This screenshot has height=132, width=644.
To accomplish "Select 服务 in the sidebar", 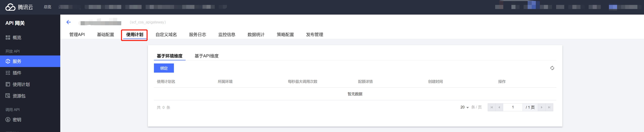I will (30, 61).
